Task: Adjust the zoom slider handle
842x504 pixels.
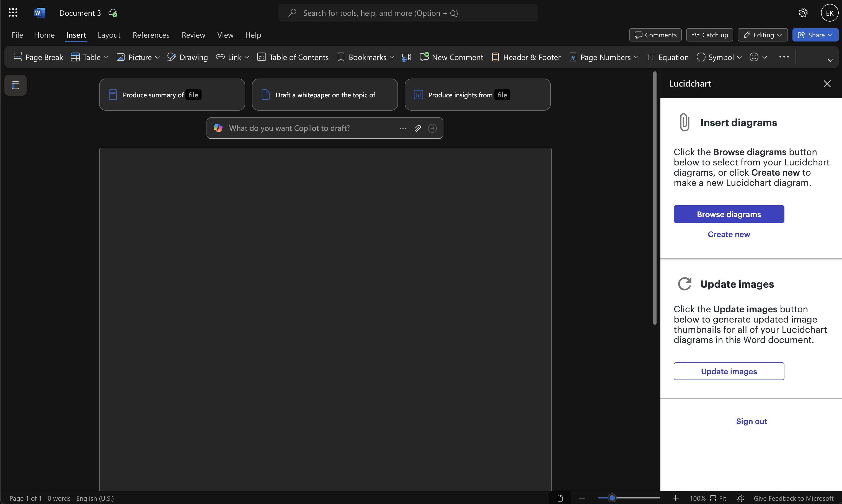Action: click(x=612, y=498)
